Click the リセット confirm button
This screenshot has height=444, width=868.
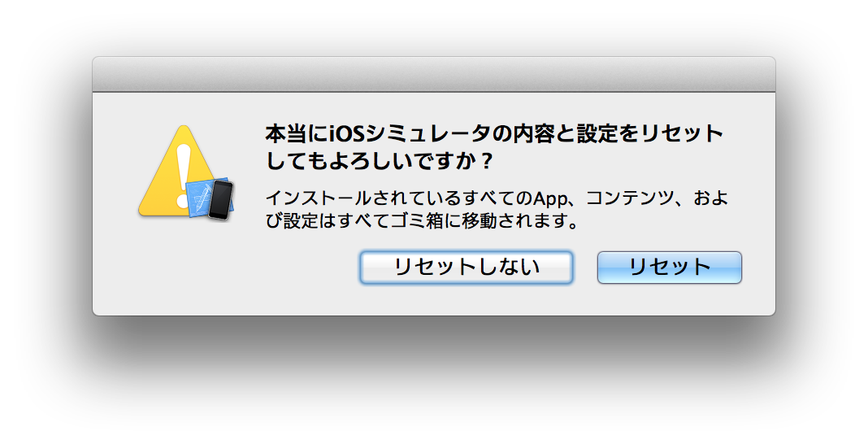click(x=669, y=268)
